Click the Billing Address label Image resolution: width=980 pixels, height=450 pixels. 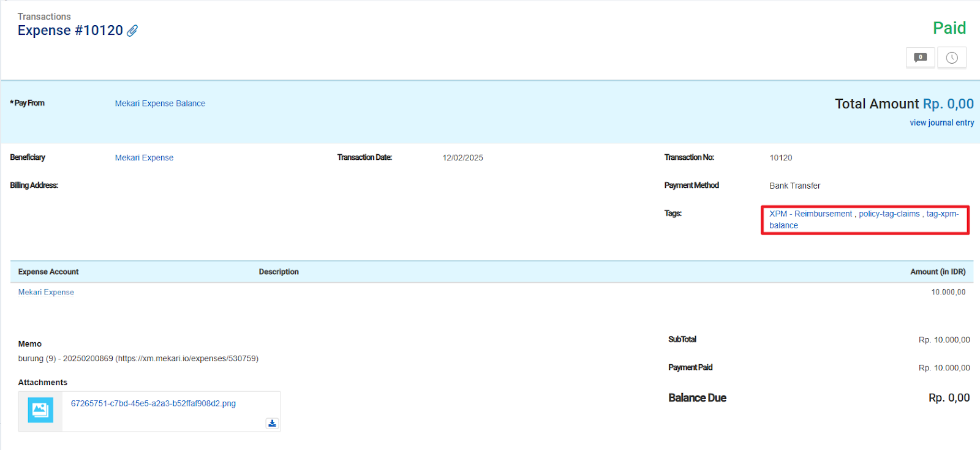34,186
